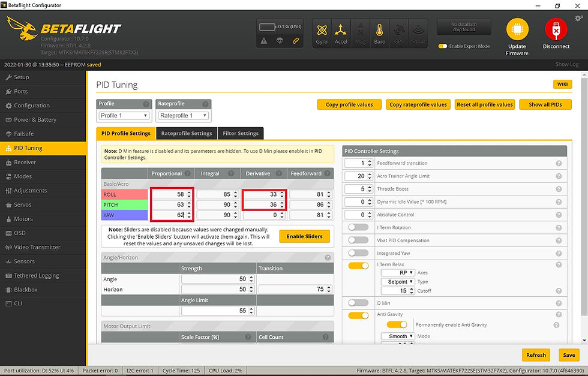This screenshot has height=376, width=588.
Task: Open the settings gear in header
Action: pyautogui.click(x=578, y=18)
